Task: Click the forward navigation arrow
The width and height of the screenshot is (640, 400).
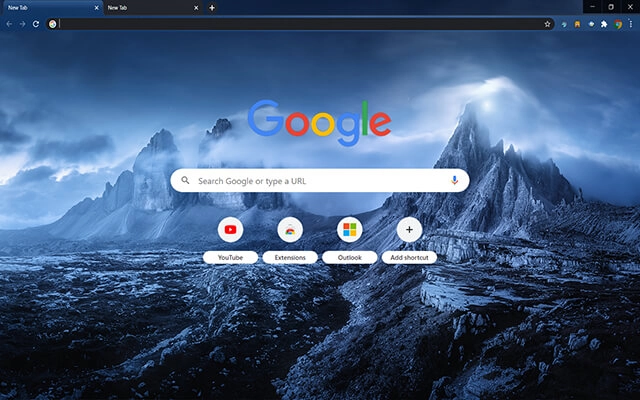Action: (22, 24)
